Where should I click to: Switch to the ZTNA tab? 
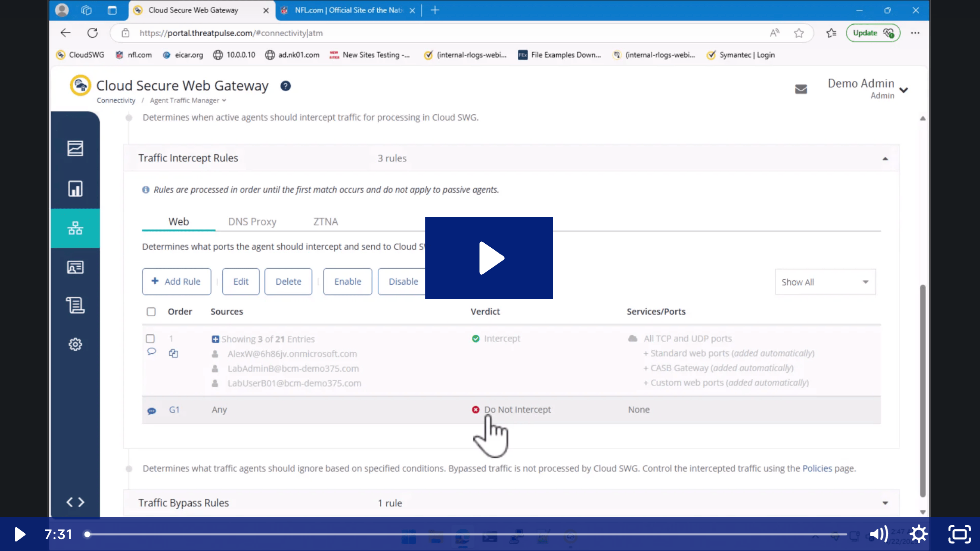coord(325,222)
